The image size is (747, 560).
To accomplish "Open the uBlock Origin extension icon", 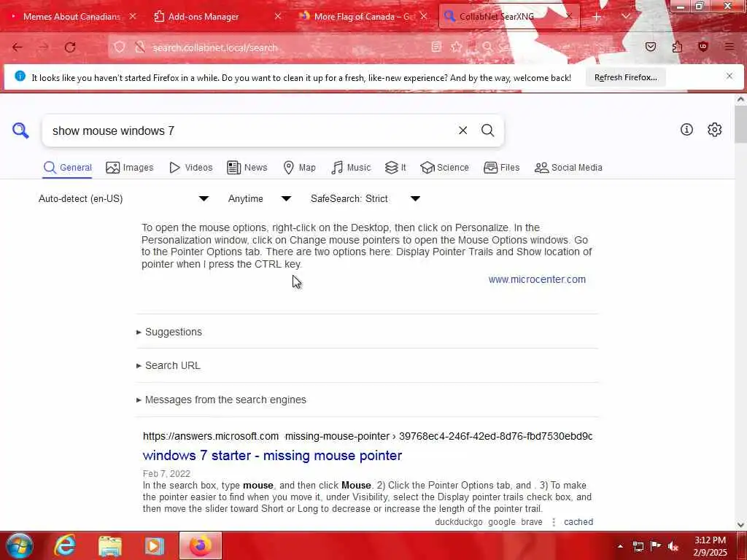I will (703, 47).
